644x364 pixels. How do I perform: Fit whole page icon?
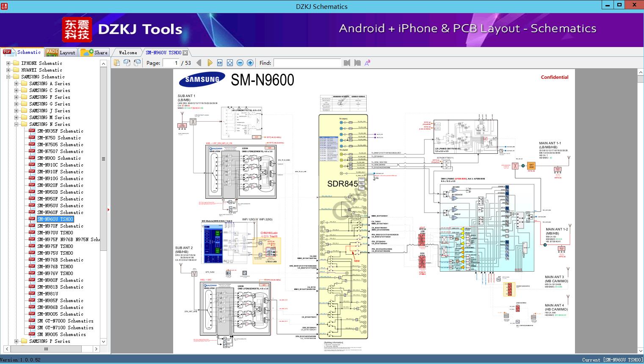[230, 63]
